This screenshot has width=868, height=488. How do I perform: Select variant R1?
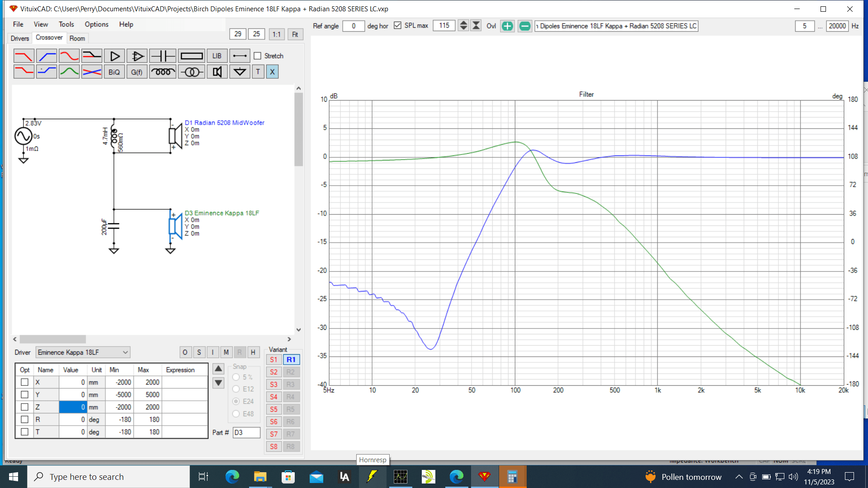click(291, 360)
